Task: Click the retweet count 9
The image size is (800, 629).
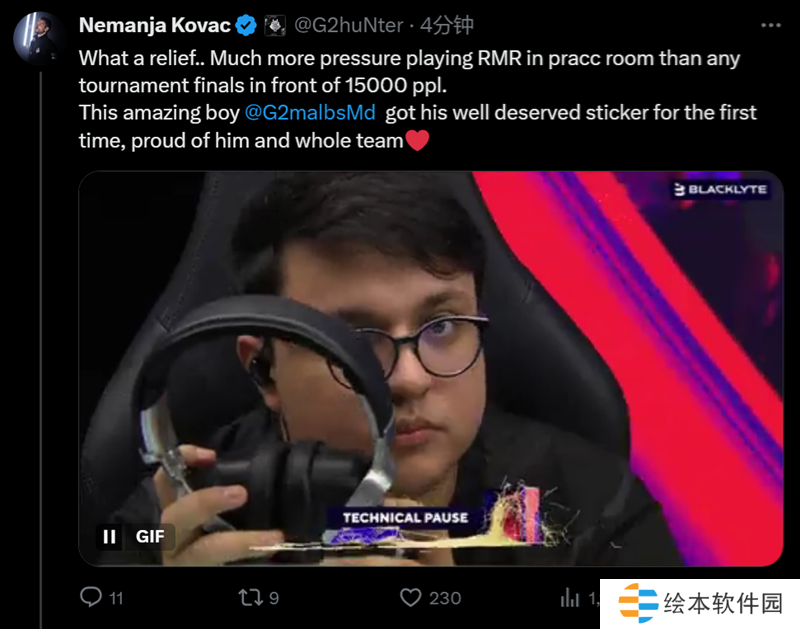Action: (274, 598)
